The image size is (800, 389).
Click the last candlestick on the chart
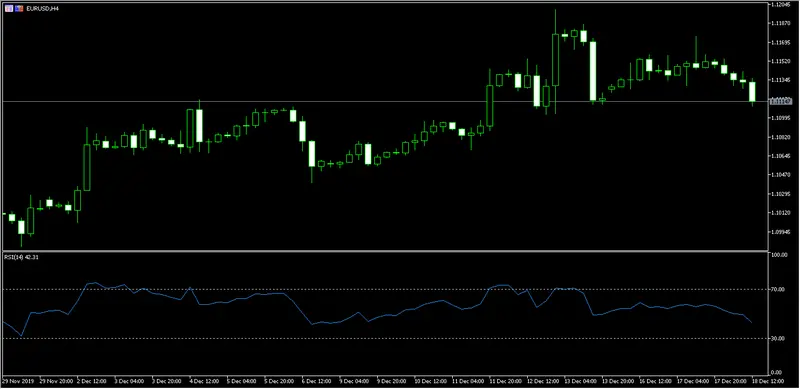click(x=752, y=92)
